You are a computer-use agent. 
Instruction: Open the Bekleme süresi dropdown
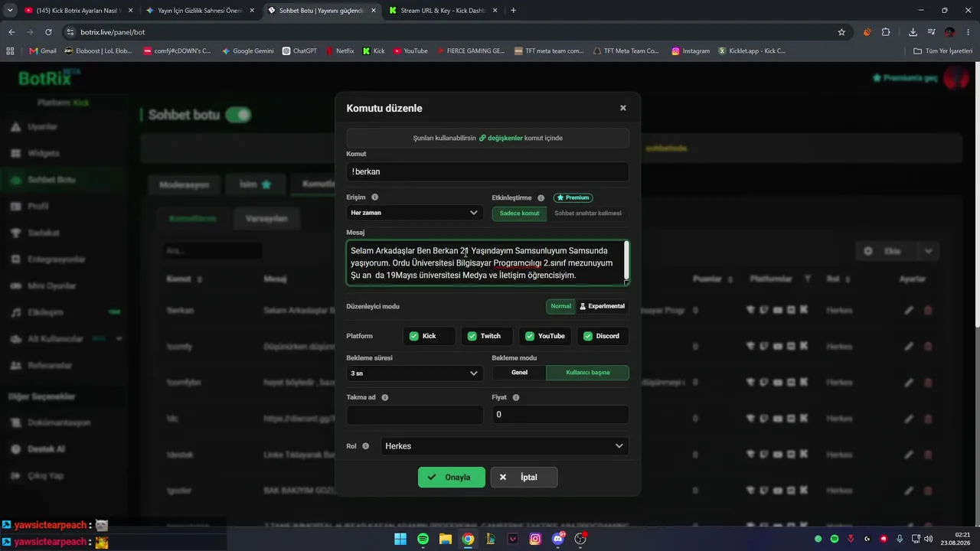click(x=415, y=373)
